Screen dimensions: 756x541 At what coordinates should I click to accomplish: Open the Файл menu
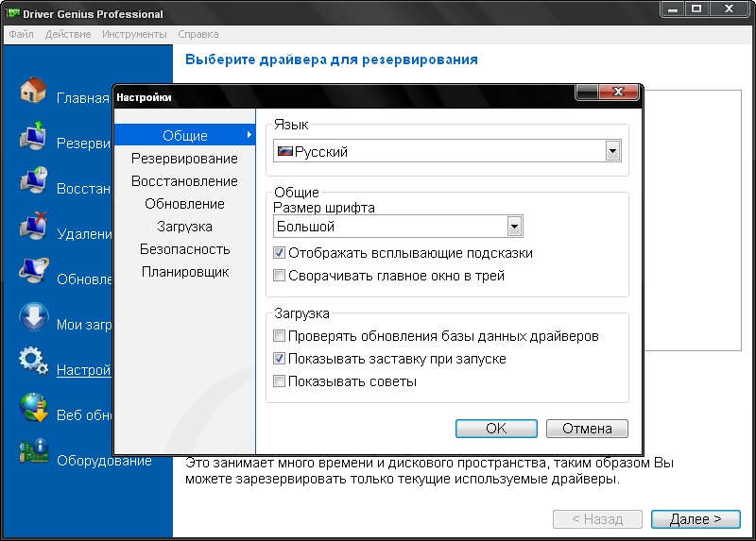(x=21, y=34)
